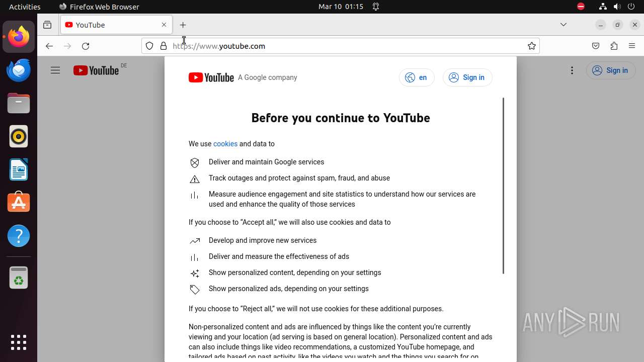Click the Firefox forward arrow

pyautogui.click(x=67, y=46)
